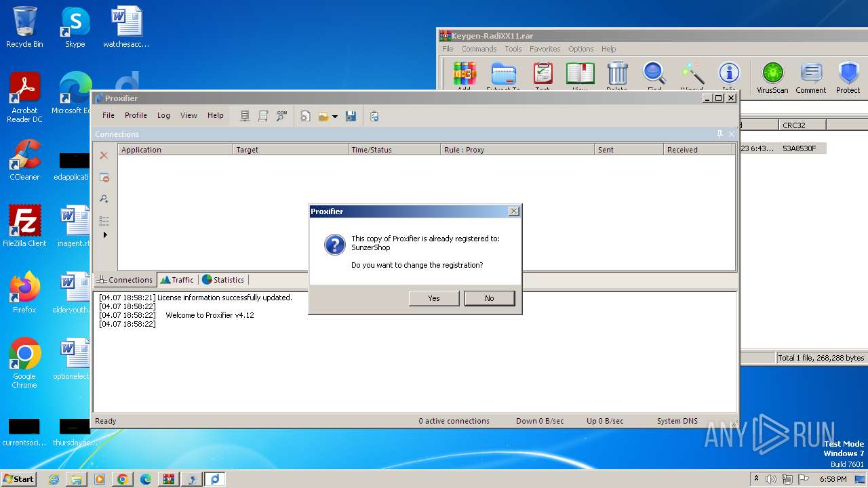The width and height of the screenshot is (868, 488).
Task: Open the CCleaner desktop shortcut
Action: (24, 160)
